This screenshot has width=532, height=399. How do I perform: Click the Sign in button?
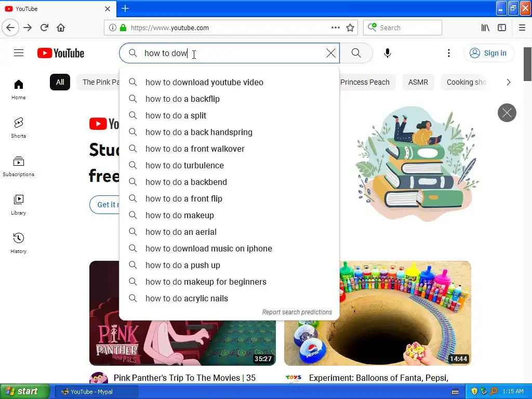[x=488, y=53]
